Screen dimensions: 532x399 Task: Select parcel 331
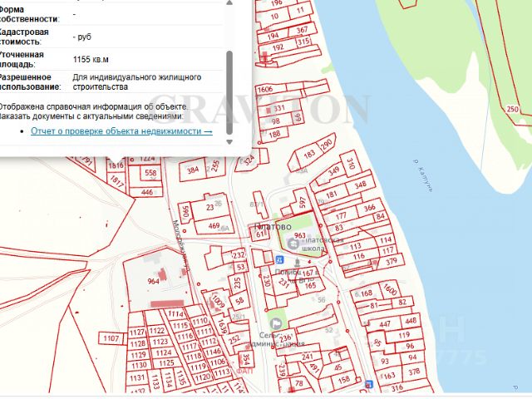coord(279,108)
